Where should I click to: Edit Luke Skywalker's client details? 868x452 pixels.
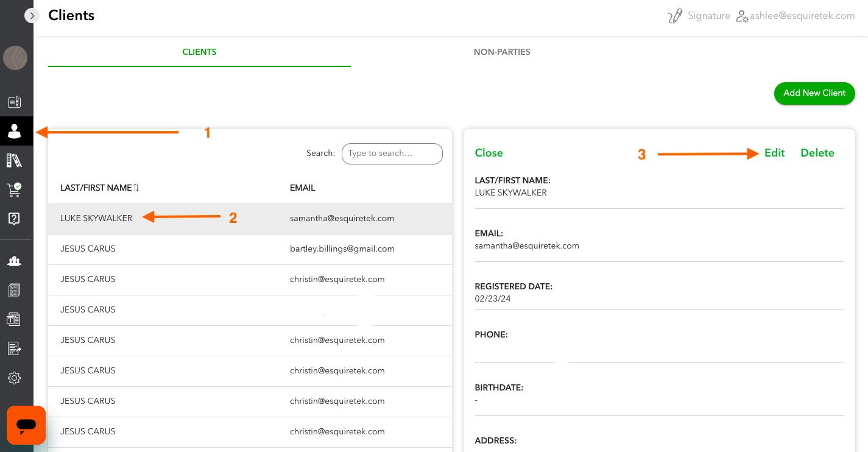pyautogui.click(x=774, y=153)
